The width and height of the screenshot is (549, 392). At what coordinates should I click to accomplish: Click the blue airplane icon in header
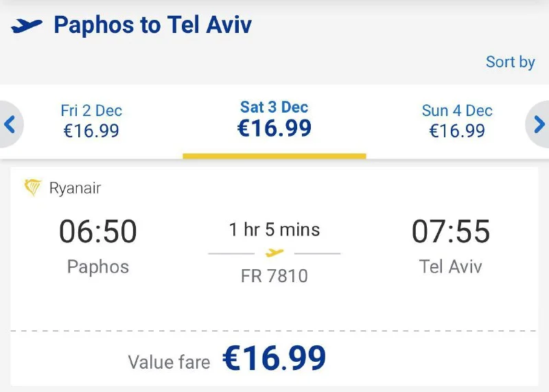(x=27, y=26)
